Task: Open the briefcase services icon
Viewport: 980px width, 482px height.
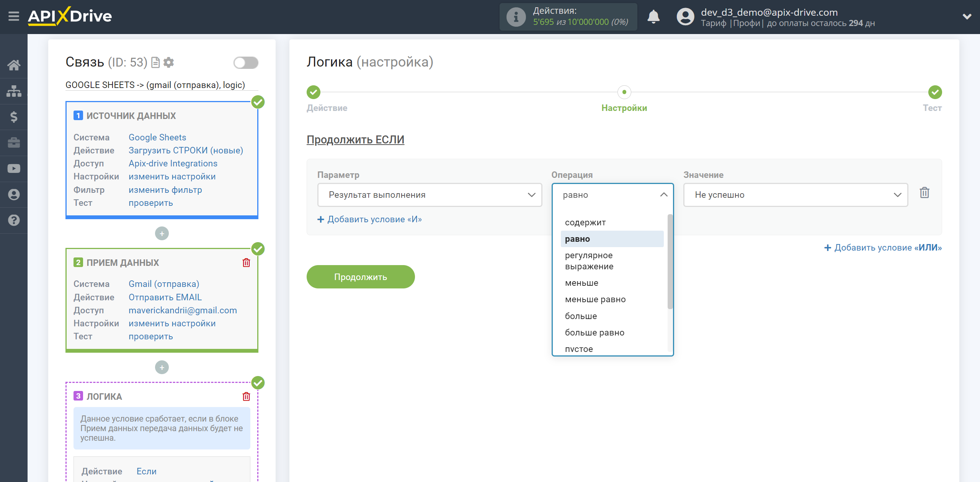Action: [x=14, y=143]
